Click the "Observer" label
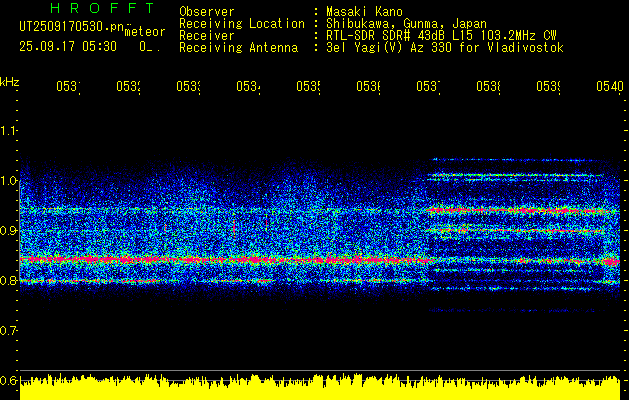Viewport: 629px width, 400px height. (x=207, y=12)
